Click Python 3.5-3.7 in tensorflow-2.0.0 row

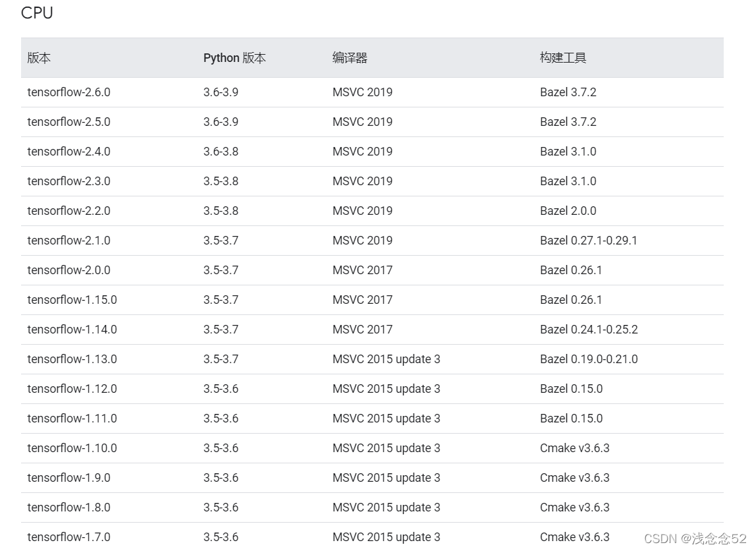pyautogui.click(x=221, y=270)
